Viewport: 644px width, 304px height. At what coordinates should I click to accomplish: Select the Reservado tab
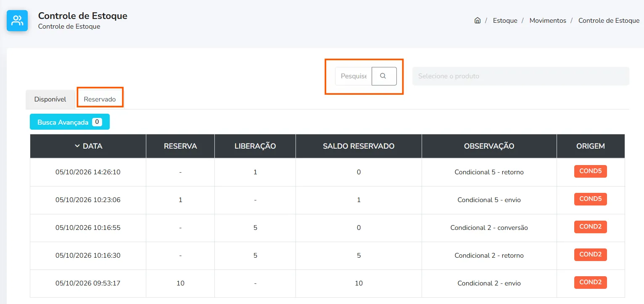click(100, 99)
